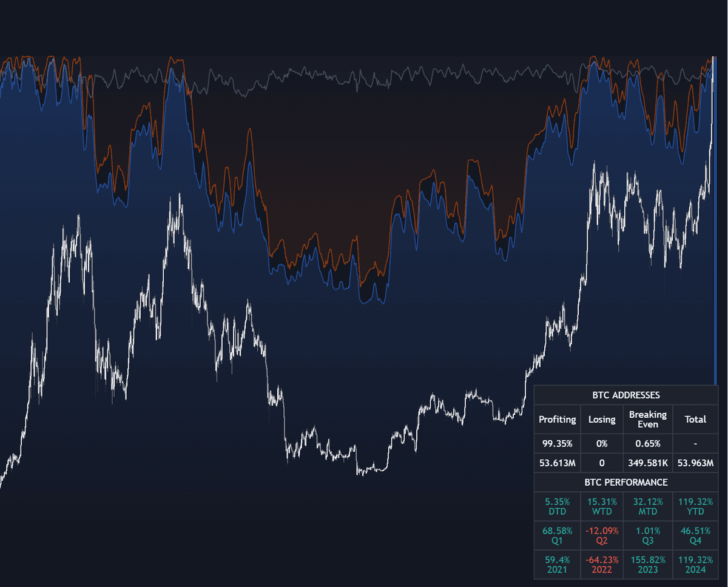
Task: Click the 15.31% WTD performance cell
Action: pos(601,506)
